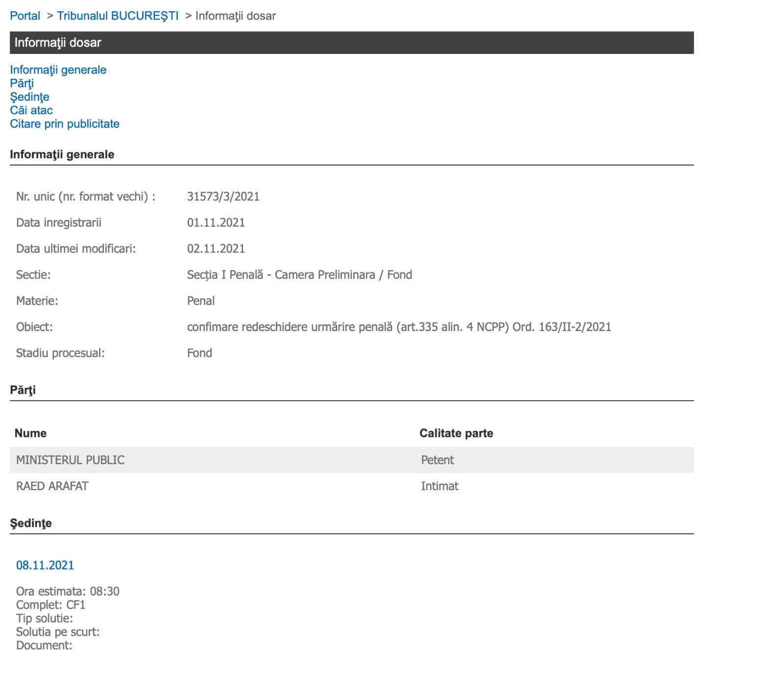Select Stadiu procesual value Fond
This screenshot has height=689, width=784.
tap(199, 353)
